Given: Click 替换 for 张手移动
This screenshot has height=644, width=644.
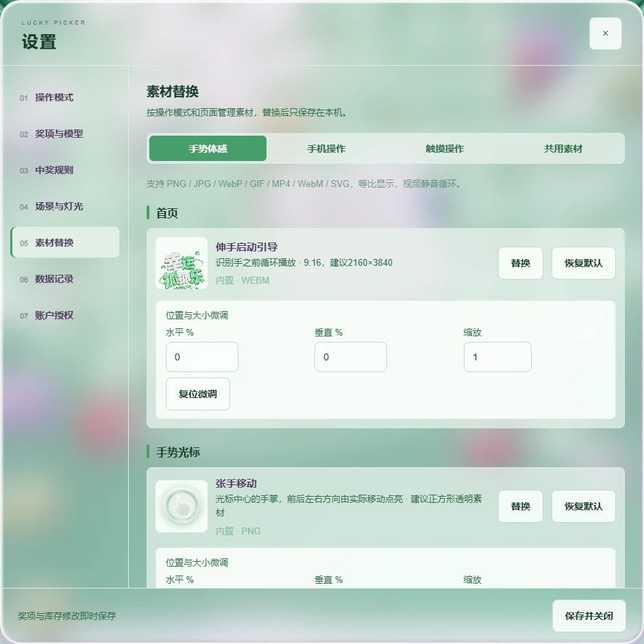Looking at the screenshot, I should (521, 506).
